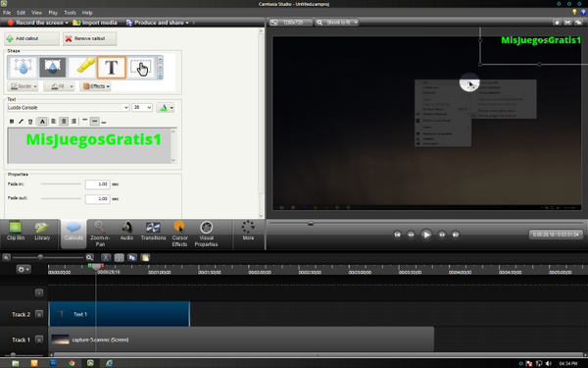Toggle underline text formatting
The height and width of the screenshot is (368, 588).
[x=30, y=122]
